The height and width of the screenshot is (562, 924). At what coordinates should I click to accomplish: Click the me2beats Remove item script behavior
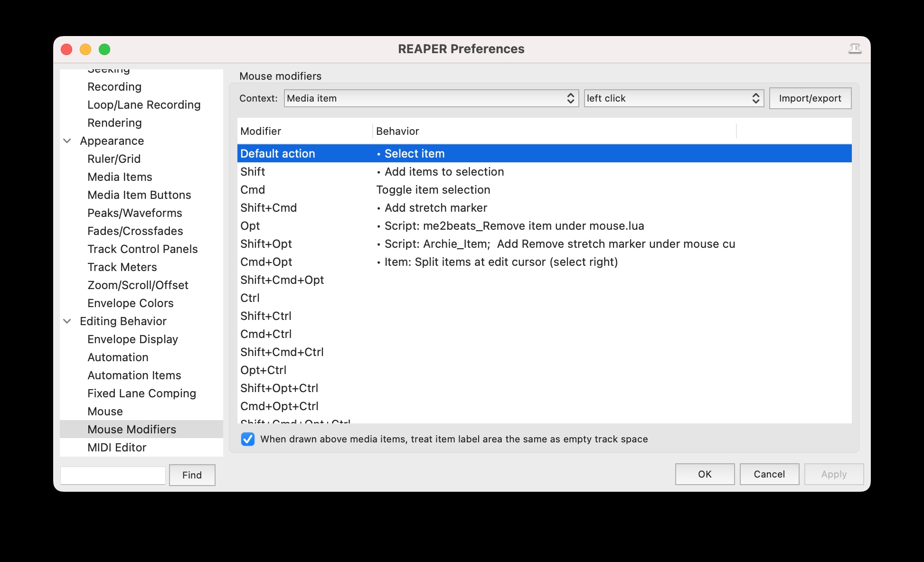click(514, 226)
